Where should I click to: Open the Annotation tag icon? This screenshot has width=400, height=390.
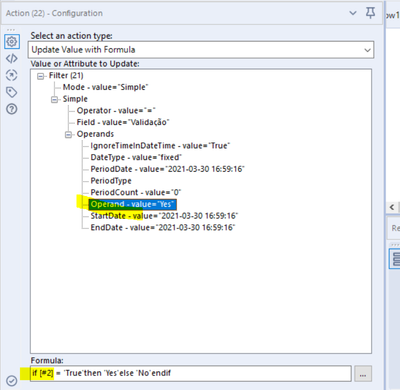12,92
